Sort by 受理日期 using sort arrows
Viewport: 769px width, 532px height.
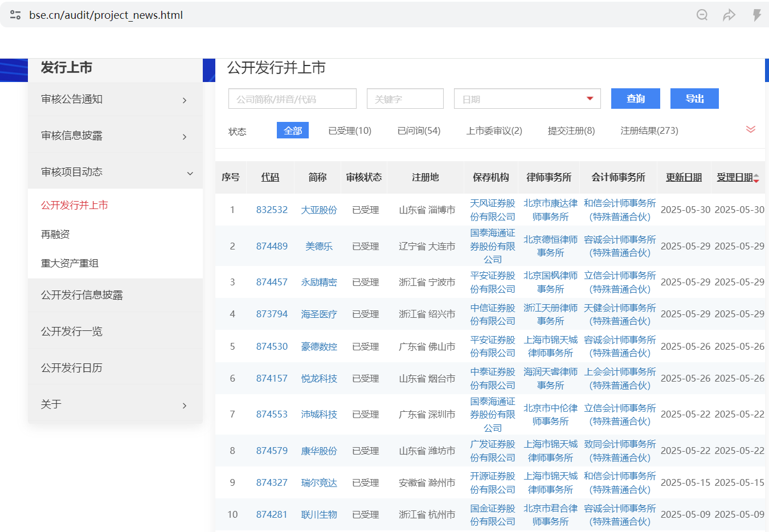(x=756, y=178)
